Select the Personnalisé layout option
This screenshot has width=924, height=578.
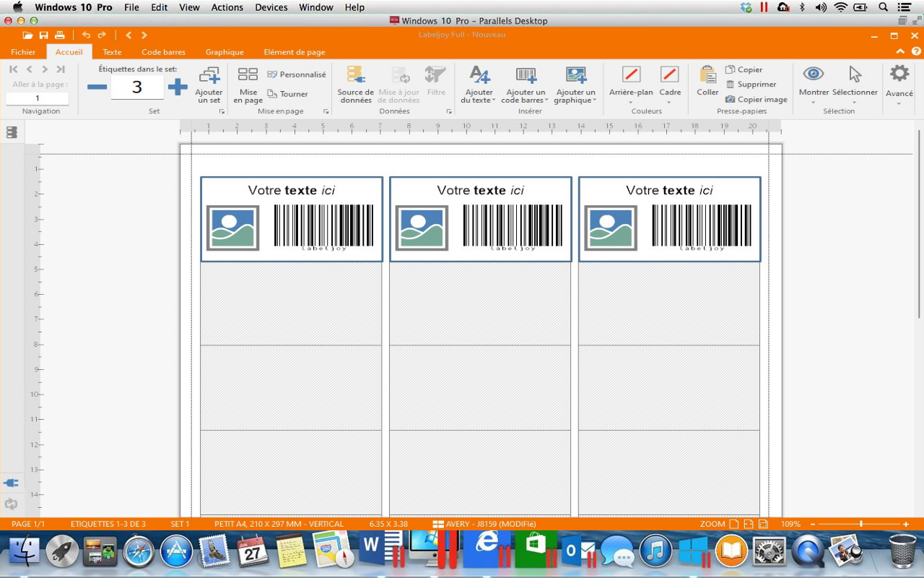[x=297, y=74]
